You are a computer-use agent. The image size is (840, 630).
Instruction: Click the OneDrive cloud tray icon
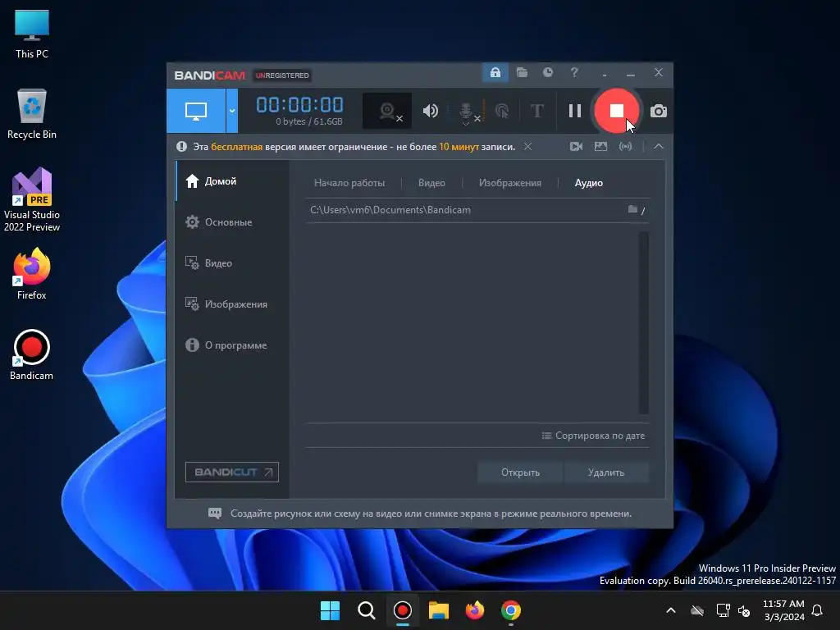[697, 610]
